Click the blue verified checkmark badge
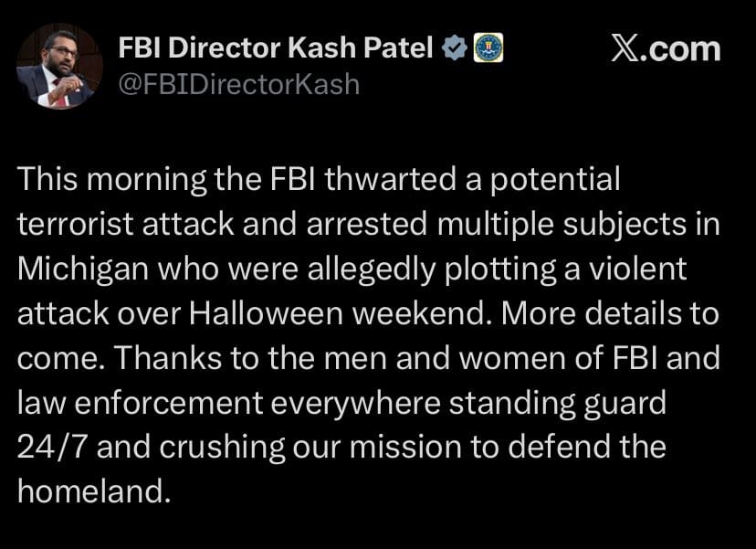The image size is (756, 549). 454,48
